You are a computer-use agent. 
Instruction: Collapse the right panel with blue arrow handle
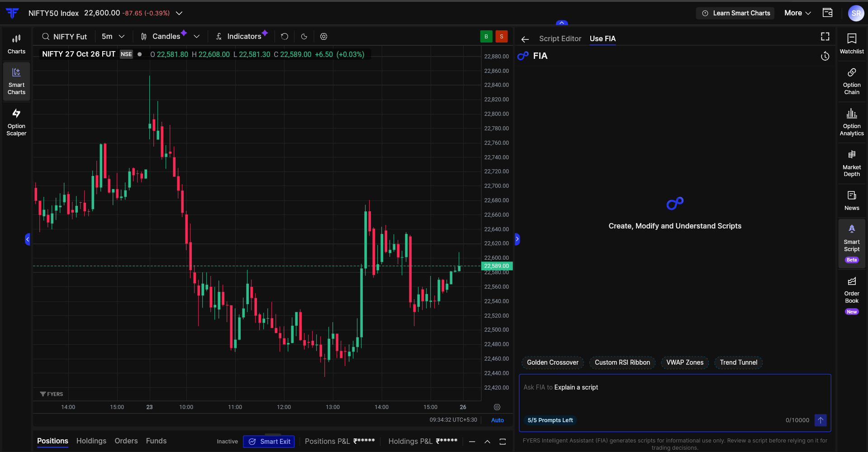pyautogui.click(x=517, y=239)
